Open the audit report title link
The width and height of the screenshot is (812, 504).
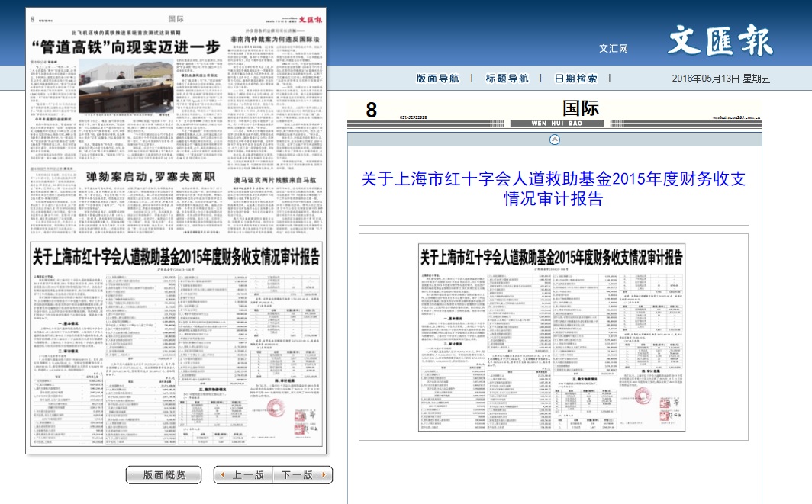(553, 188)
